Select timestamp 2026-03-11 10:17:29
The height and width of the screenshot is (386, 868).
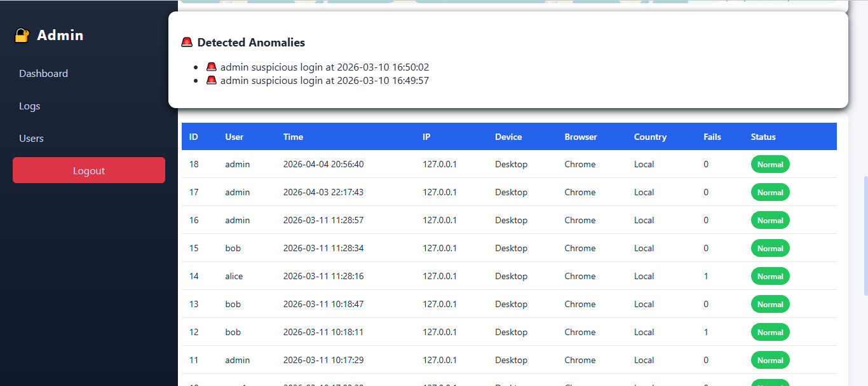coord(323,360)
